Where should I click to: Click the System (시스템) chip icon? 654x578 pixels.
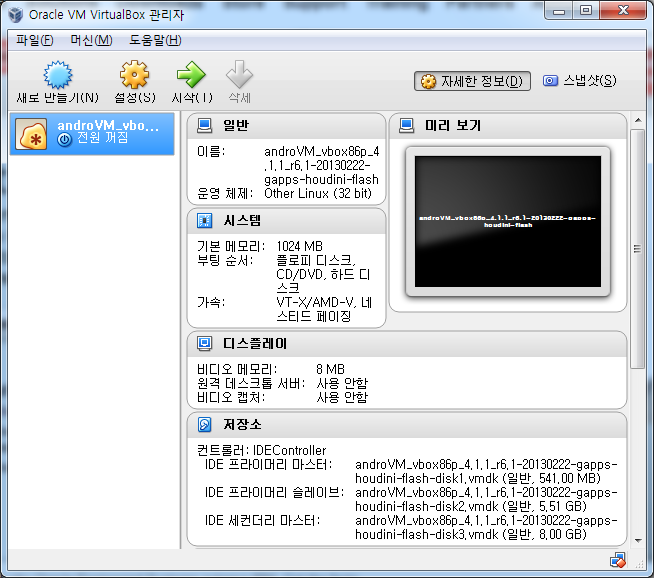(204, 221)
